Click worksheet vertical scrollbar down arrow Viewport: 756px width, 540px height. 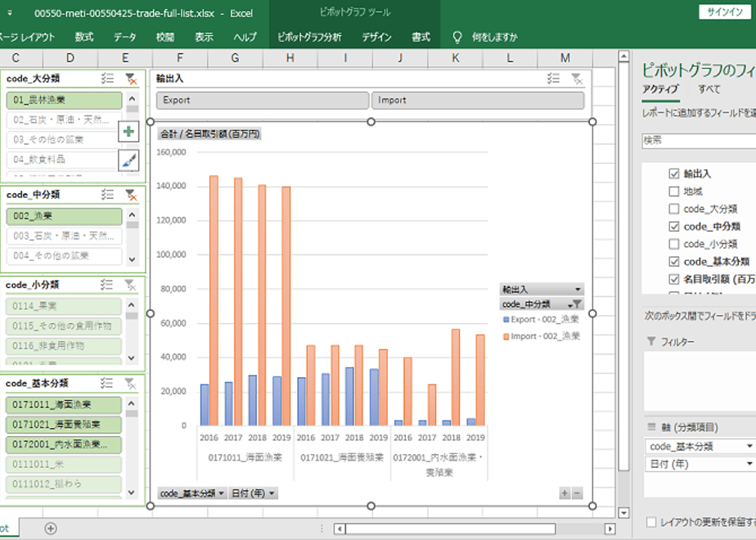click(623, 513)
